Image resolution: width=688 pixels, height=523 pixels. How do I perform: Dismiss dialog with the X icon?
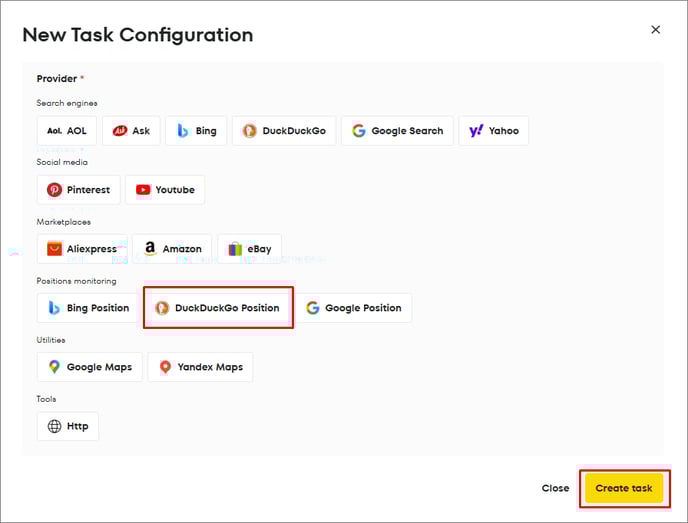point(656,29)
